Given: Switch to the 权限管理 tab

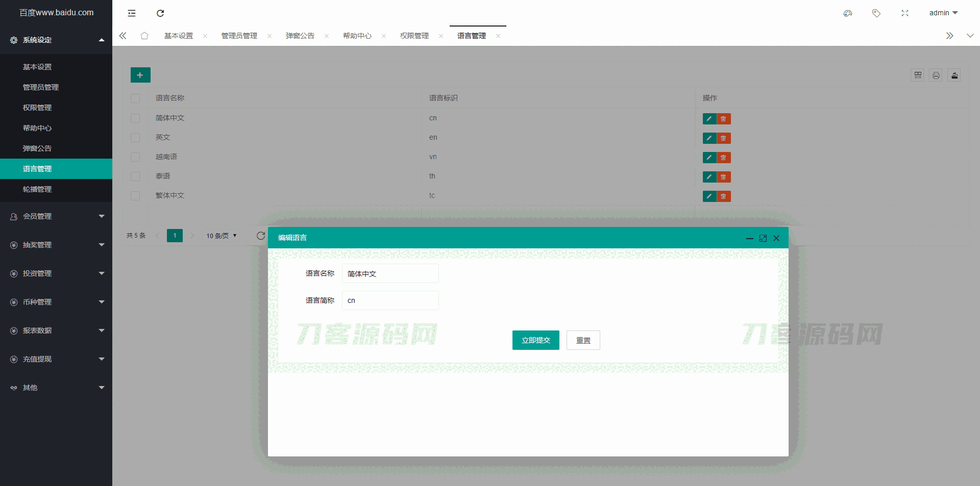Looking at the screenshot, I should point(414,36).
